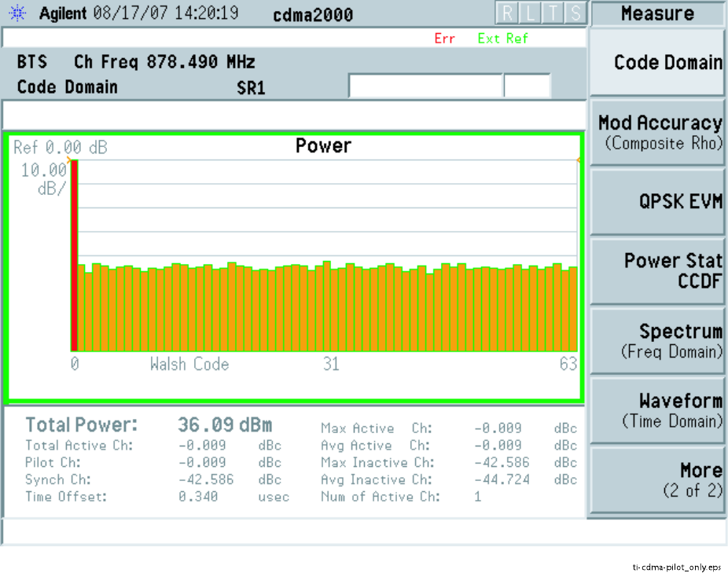Click the Num of Active Ch value 1

pos(478,497)
